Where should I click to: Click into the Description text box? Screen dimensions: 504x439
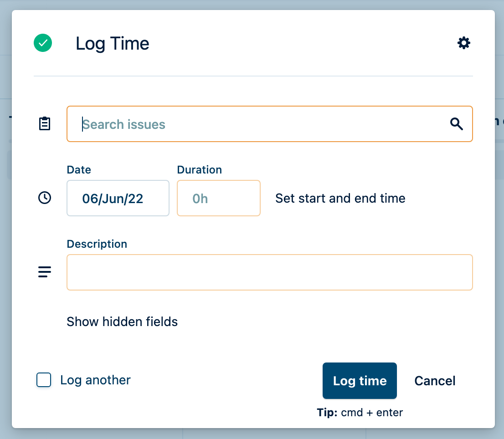click(269, 272)
